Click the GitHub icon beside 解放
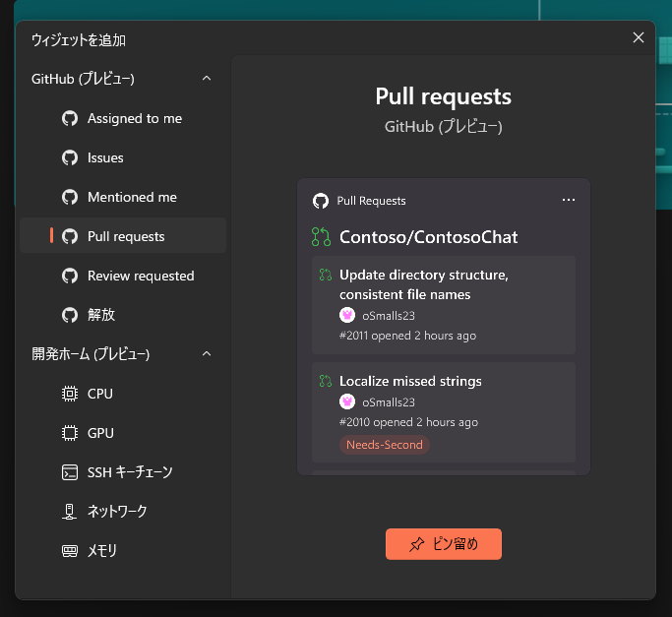Viewport: 672px width, 617px height. coord(70,315)
